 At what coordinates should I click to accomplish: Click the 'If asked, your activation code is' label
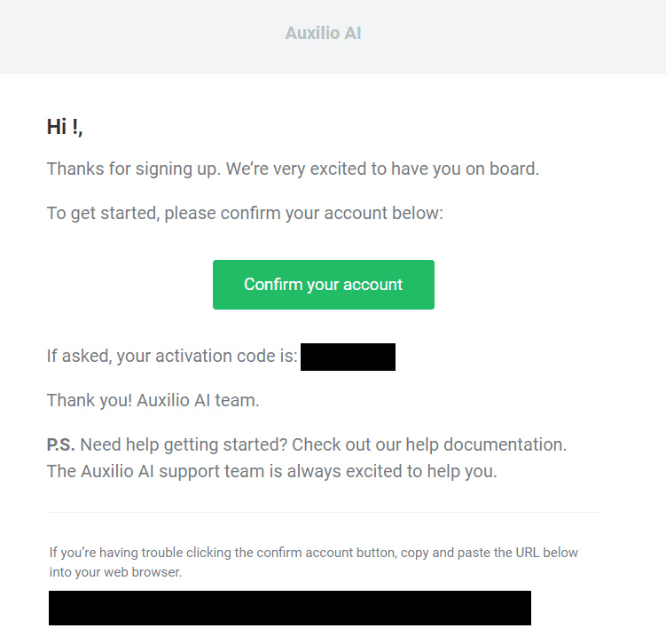(172, 356)
